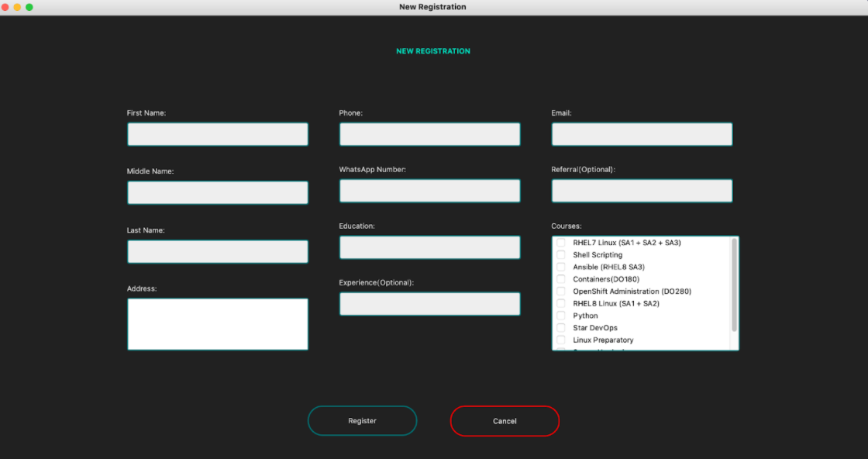The width and height of the screenshot is (868, 459).
Task: Enable the RHEL7 Linux (SA1 + SA2 + SA3) checkbox
Action: pos(561,242)
